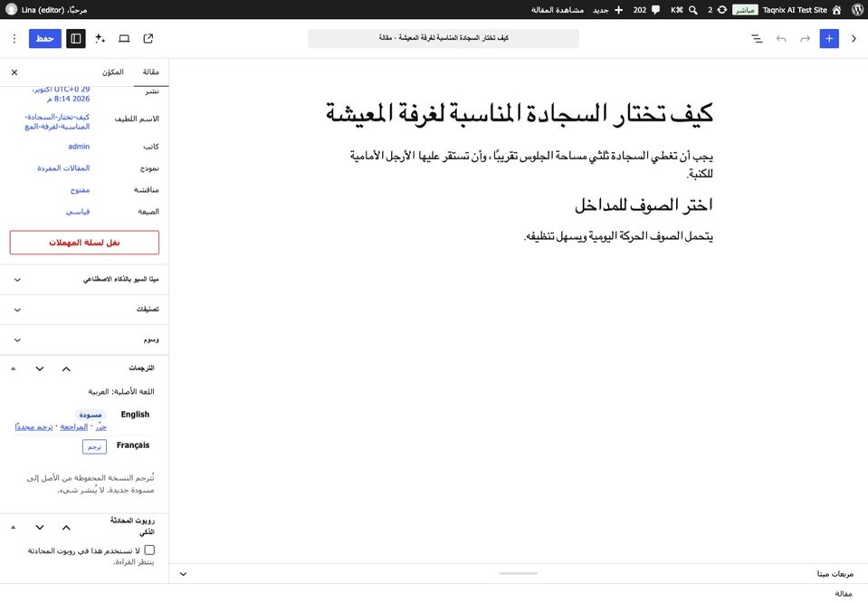The height and width of the screenshot is (603, 868).
Task: Collapse the مربعات ميتا bottom panel
Action: click(x=183, y=574)
